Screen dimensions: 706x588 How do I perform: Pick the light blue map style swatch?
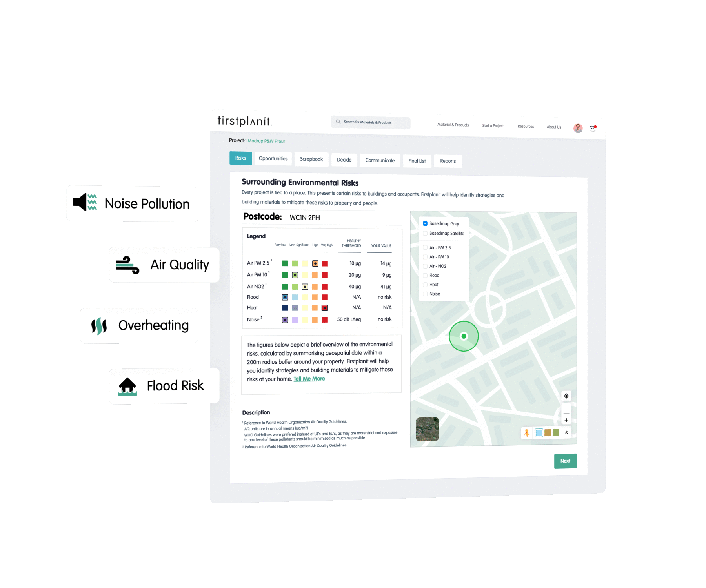coord(539,433)
